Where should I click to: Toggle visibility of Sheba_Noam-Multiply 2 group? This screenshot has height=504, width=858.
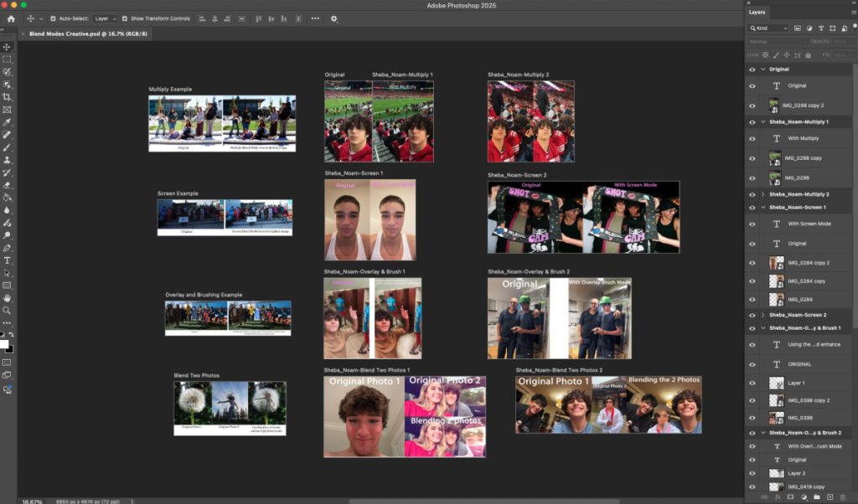tap(752, 194)
